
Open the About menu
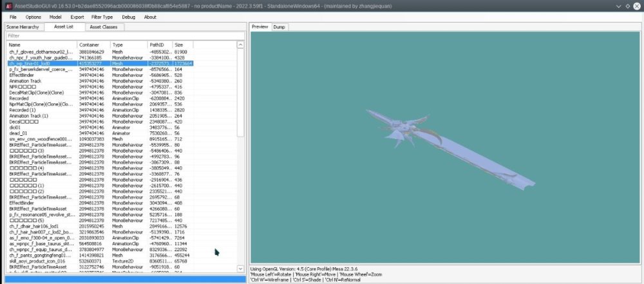pos(150,17)
